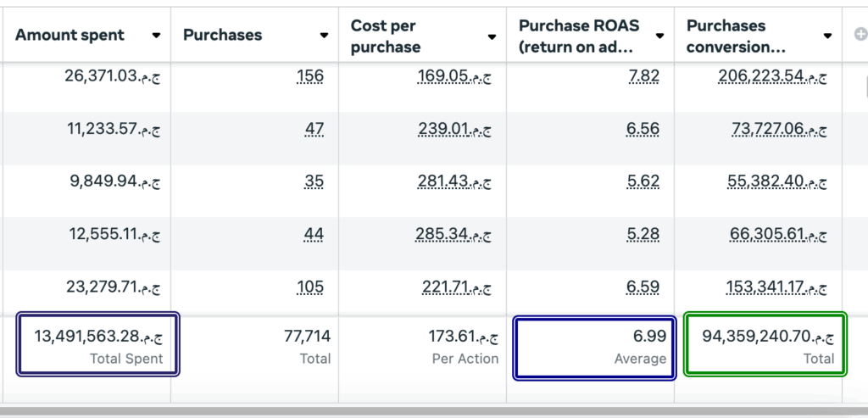Click the horizontal scrollbar below the table
The width and height of the screenshot is (868, 418).
[x=424, y=411]
